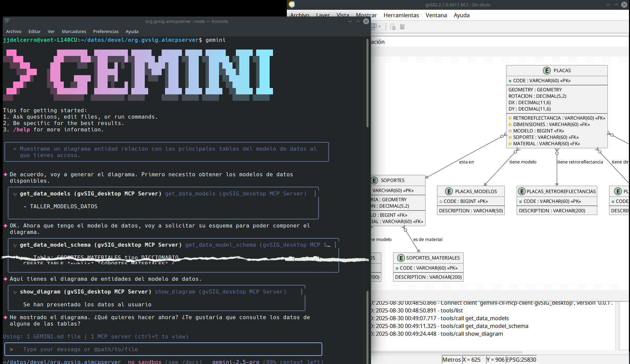This screenshot has height=364, width=630.
Task: Select the measure area tool icon
Action: (374, 26)
